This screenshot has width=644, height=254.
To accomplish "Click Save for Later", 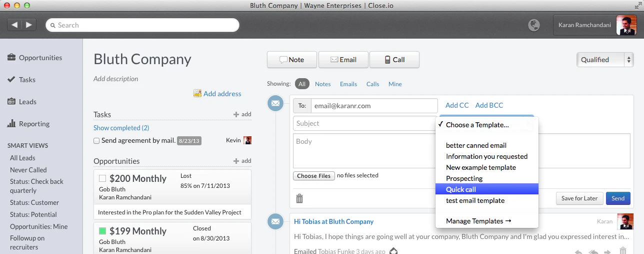I will 579,198.
